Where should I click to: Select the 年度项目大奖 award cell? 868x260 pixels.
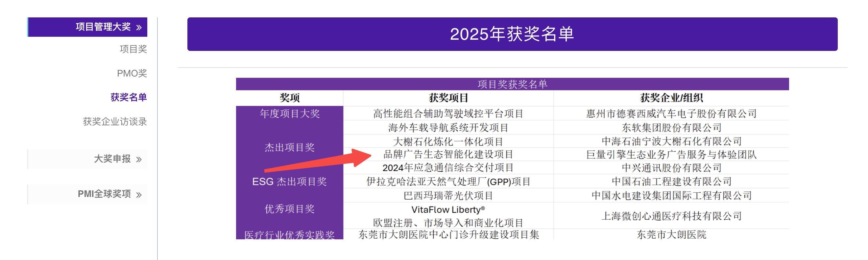(289, 114)
